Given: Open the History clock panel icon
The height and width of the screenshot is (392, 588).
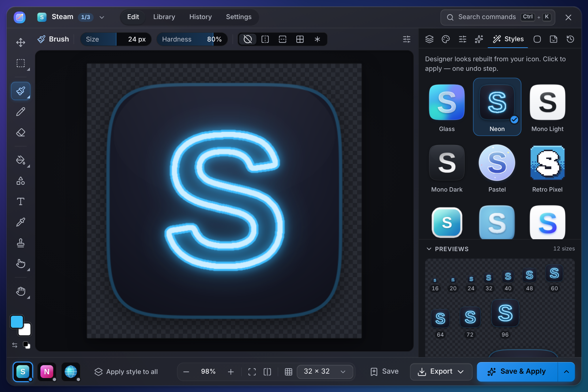Looking at the screenshot, I should [x=570, y=39].
